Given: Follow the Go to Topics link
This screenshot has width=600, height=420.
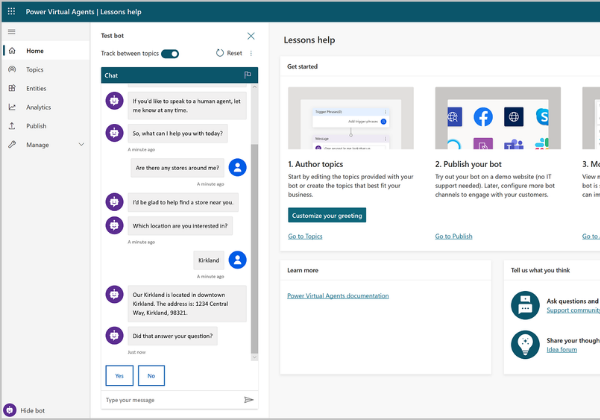Looking at the screenshot, I should 305,236.
